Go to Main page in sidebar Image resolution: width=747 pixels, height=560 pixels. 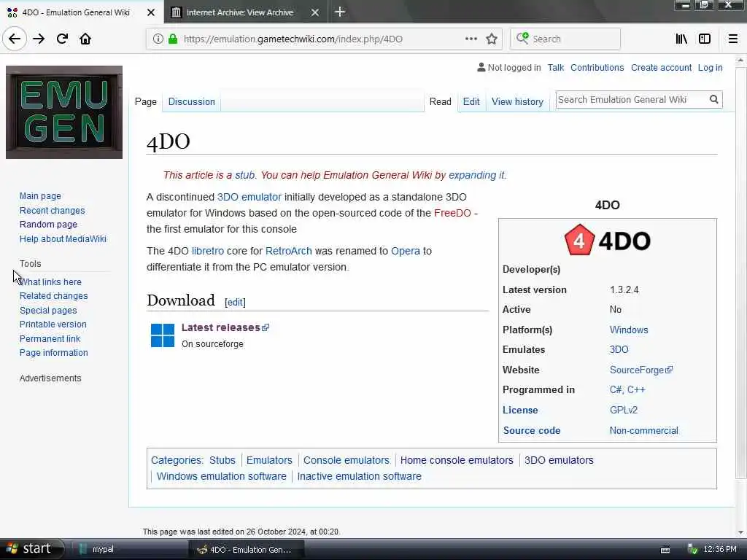40,195
